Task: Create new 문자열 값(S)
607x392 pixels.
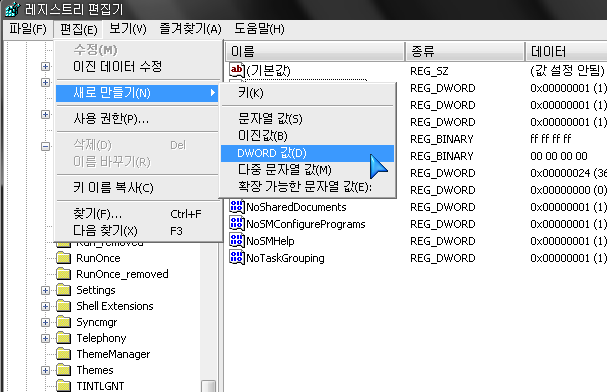Action: tap(307, 119)
